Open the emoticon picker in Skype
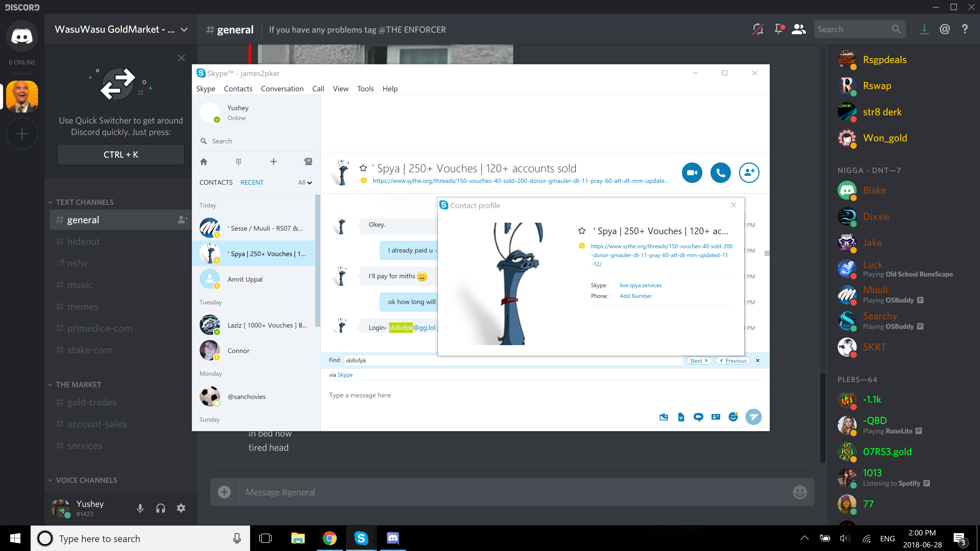 pyautogui.click(x=733, y=417)
